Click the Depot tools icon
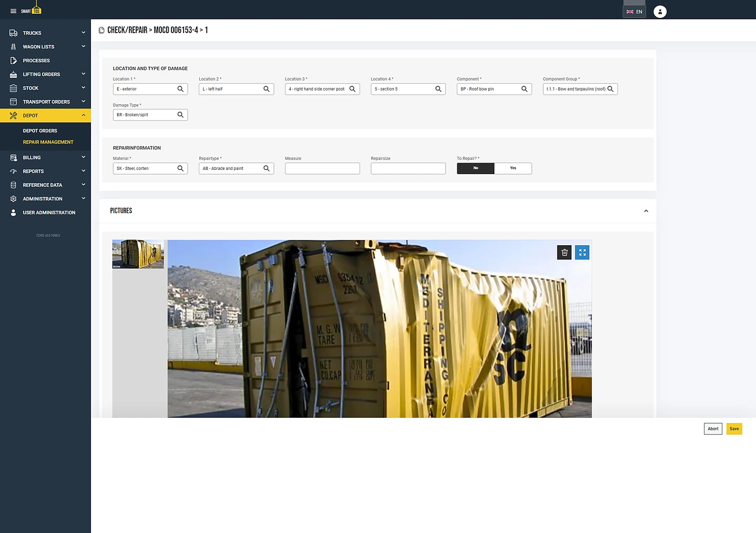Viewport: 756px width, 533px height. [x=13, y=115]
